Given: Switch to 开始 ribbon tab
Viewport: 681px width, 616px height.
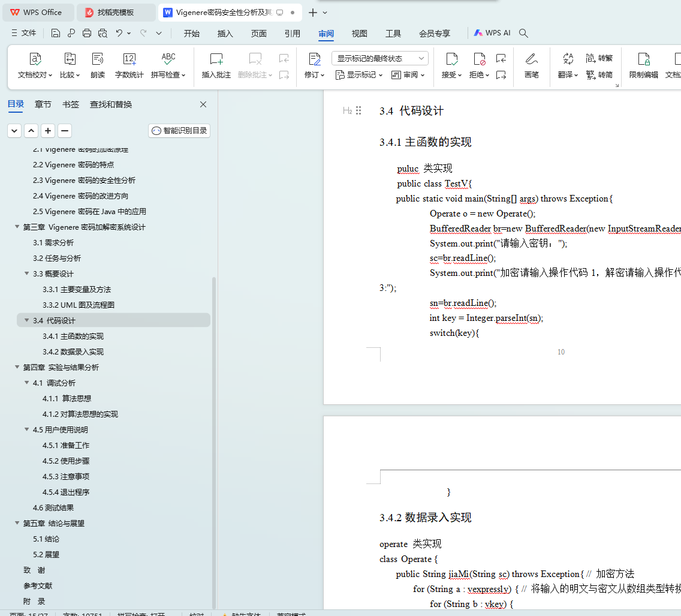Looking at the screenshot, I should 192,34.
